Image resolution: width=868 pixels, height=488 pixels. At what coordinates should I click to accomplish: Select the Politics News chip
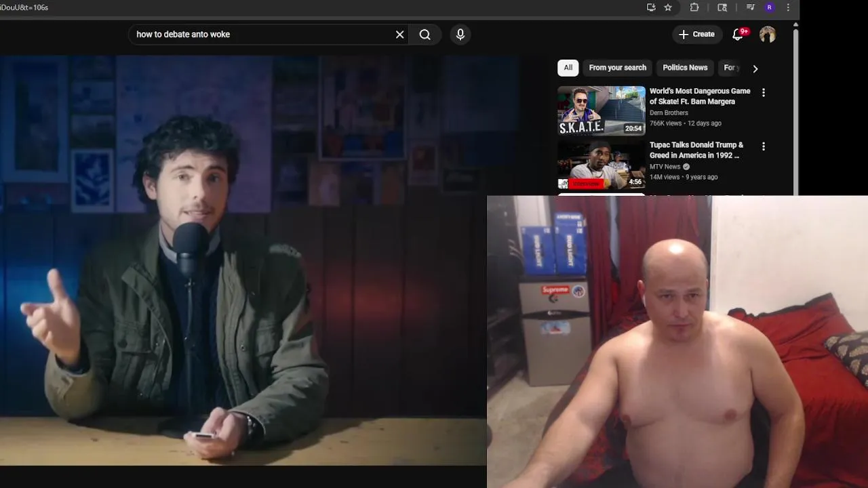(685, 68)
